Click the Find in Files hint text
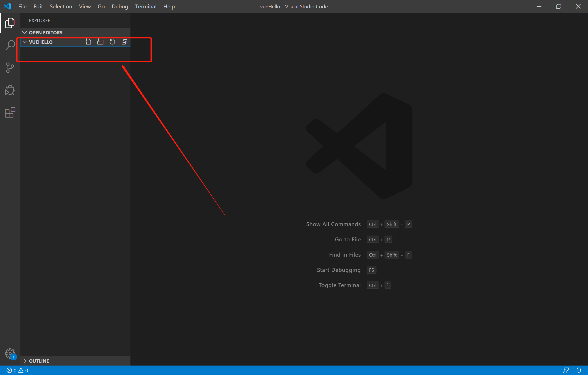 (x=345, y=255)
